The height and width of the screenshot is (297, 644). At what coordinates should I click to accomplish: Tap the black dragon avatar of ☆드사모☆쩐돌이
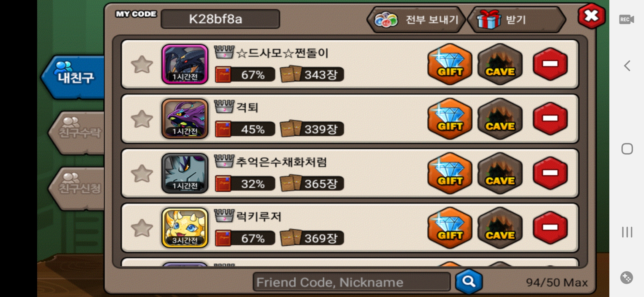pos(185,64)
